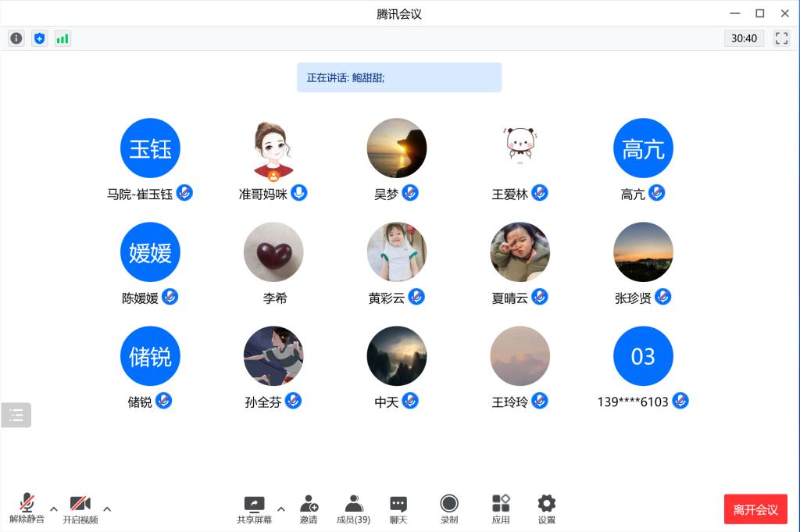Image resolution: width=800 pixels, height=532 pixels.
Task: Turn on video (开启视频)
Action: point(80,509)
